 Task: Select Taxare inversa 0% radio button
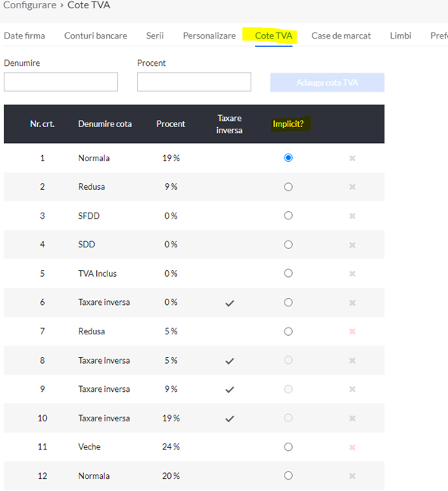click(x=288, y=303)
